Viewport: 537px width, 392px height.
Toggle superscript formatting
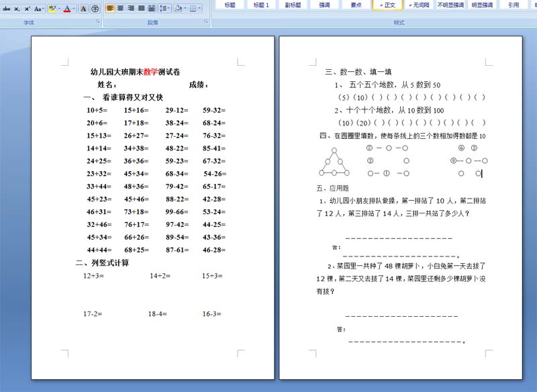[28, 9]
